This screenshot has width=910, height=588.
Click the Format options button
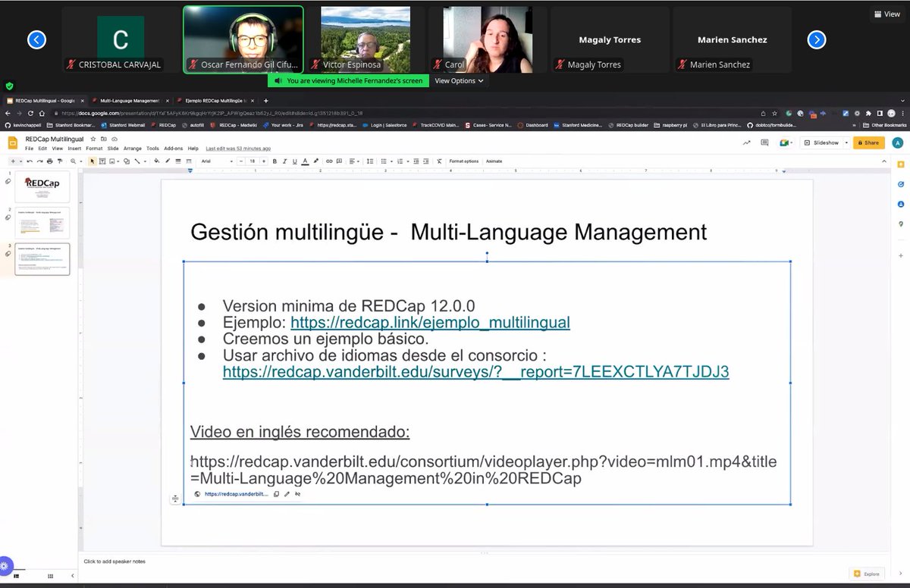464,161
